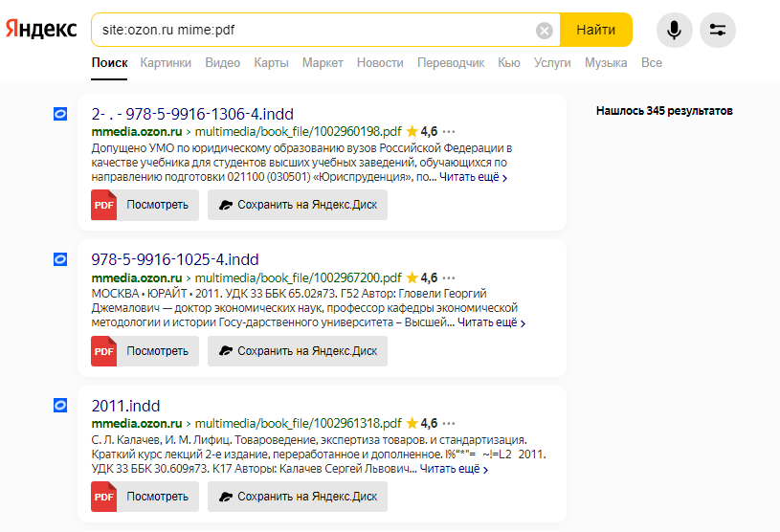Click PDF icon of first result
The height and width of the screenshot is (532, 780).
coord(104,205)
